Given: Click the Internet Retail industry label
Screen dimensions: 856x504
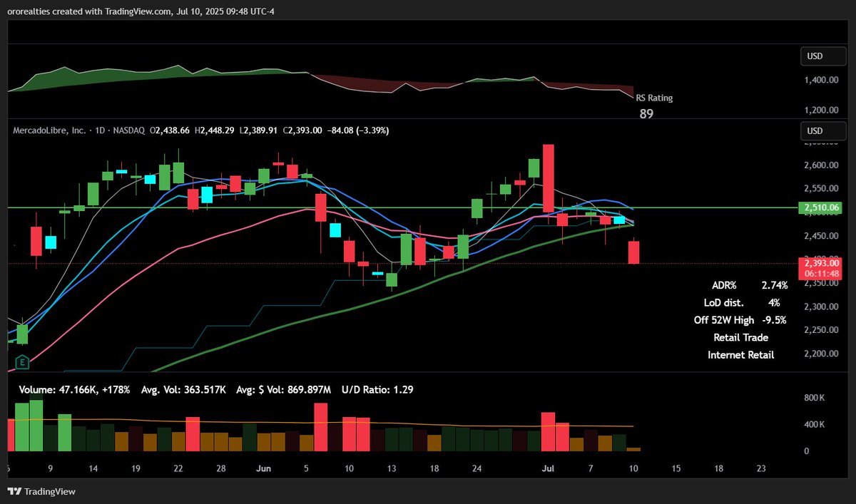Looking at the screenshot, I should [x=740, y=354].
